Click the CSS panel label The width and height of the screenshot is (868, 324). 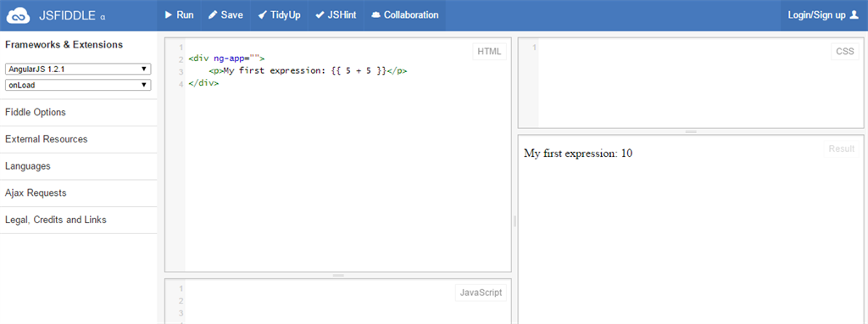(x=845, y=52)
